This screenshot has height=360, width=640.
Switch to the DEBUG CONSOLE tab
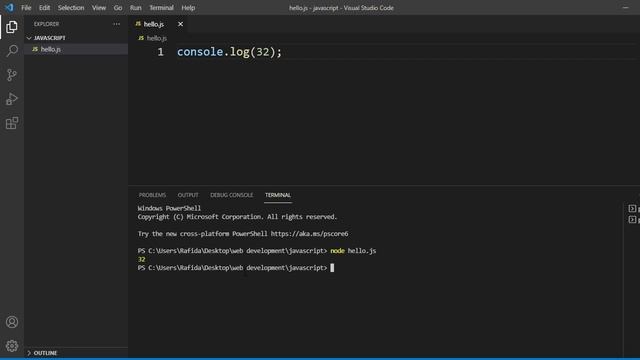coord(231,195)
